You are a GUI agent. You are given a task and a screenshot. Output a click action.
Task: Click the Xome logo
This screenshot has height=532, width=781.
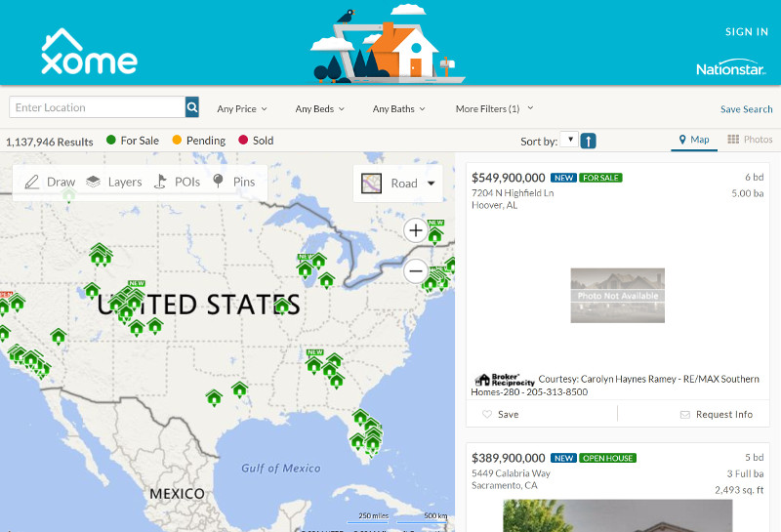89,52
